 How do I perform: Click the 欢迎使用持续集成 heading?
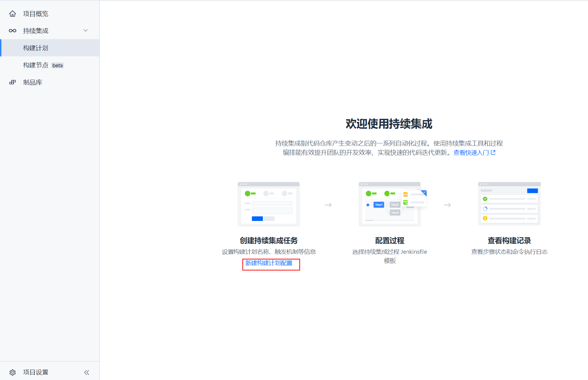[x=389, y=124]
